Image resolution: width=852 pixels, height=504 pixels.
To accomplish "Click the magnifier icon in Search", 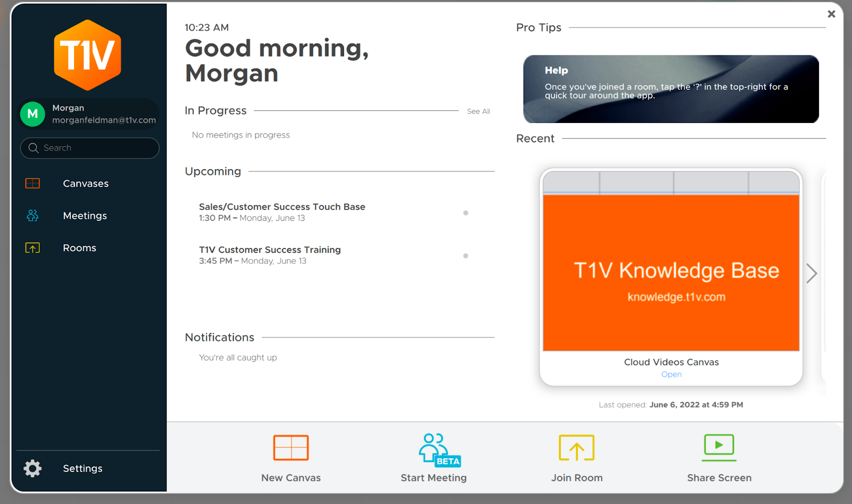I will pos(34,148).
